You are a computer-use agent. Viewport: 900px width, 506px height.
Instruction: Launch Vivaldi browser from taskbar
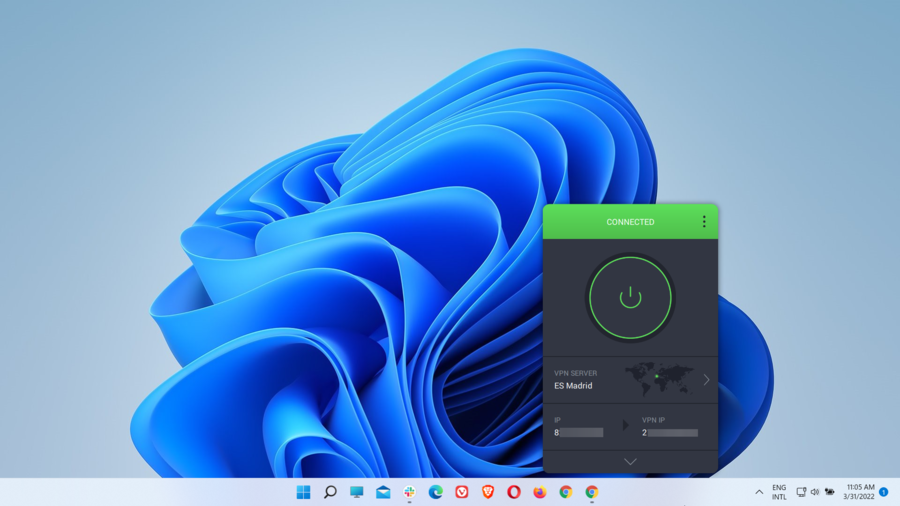[462, 492]
